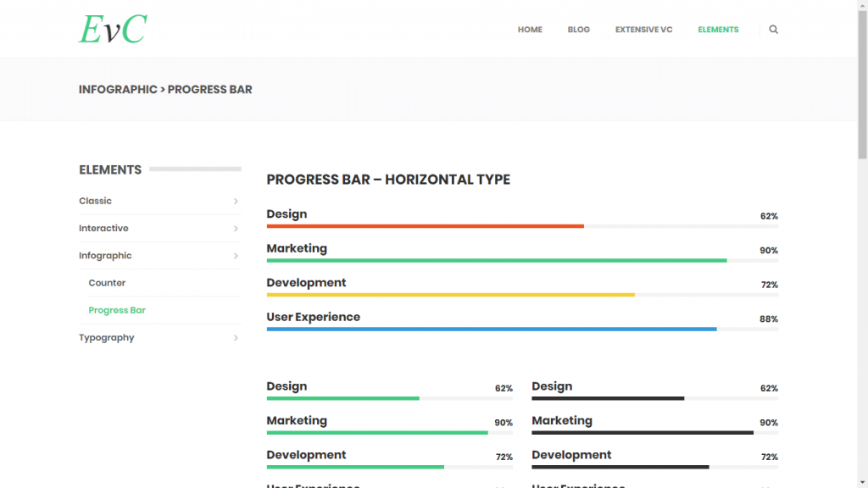Select the Progress Bar submenu link
Screen dimensions: 868x488
(117, 310)
